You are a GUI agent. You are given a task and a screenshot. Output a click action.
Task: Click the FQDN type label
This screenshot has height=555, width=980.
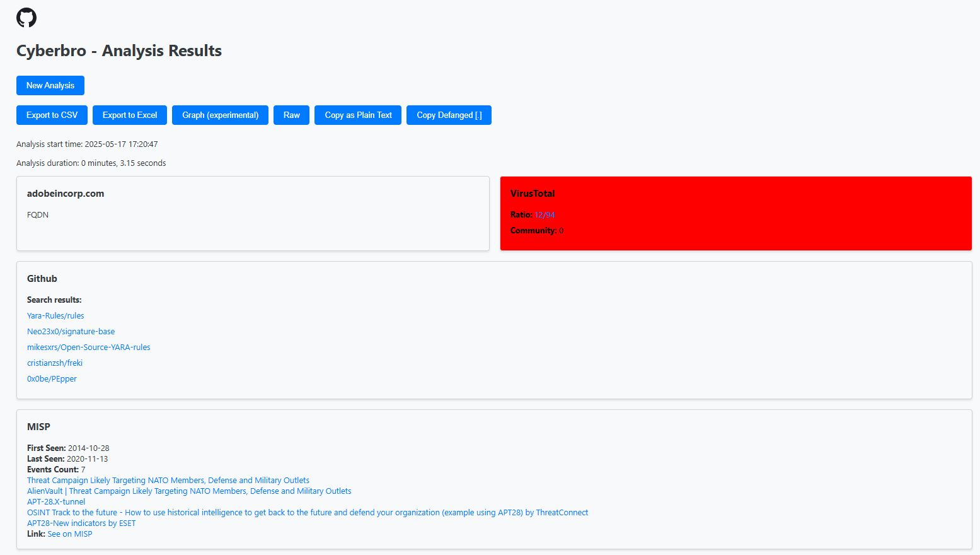tap(38, 215)
